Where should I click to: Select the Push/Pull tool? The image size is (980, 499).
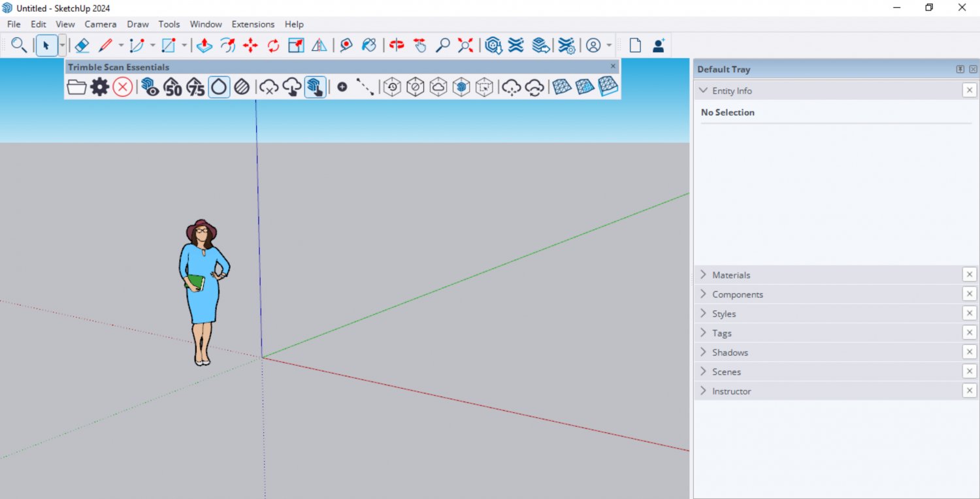point(204,45)
